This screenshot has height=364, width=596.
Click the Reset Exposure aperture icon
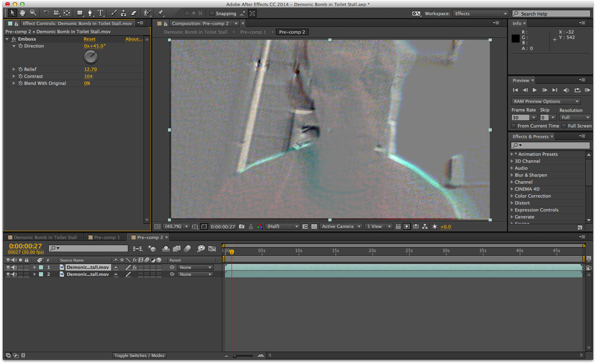(434, 226)
